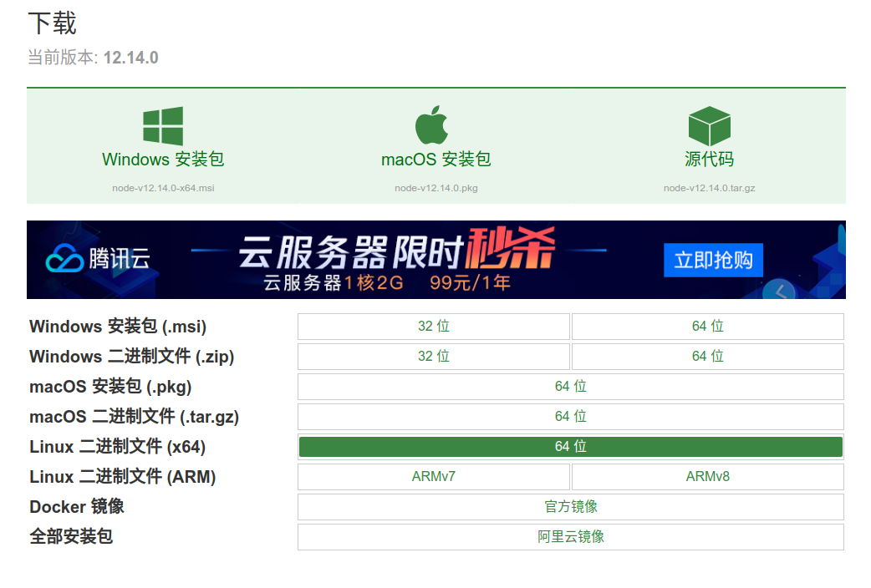Click the 下载 page heading
This screenshot has width=871, height=588.
point(52,23)
